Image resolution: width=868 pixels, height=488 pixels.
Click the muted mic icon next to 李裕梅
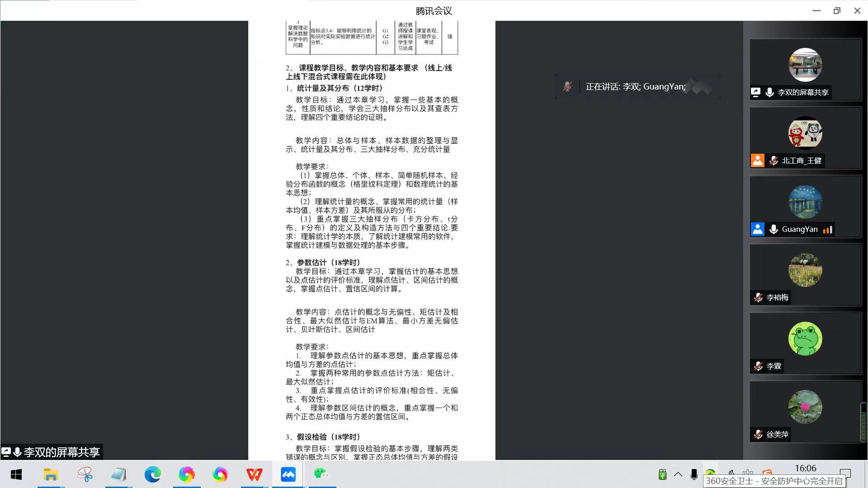758,297
